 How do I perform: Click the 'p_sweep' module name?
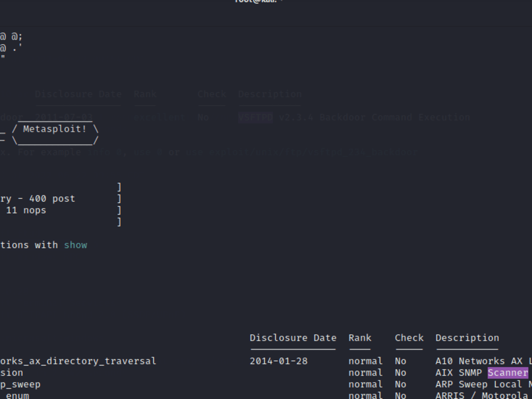(20, 385)
